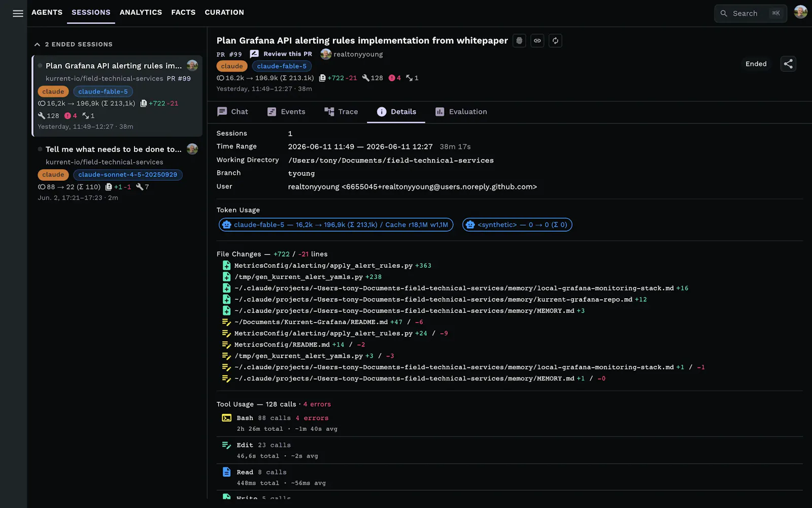Viewport: 812px width, 508px height.
Task: Open the user profile avatar at top right
Action: click(x=800, y=12)
